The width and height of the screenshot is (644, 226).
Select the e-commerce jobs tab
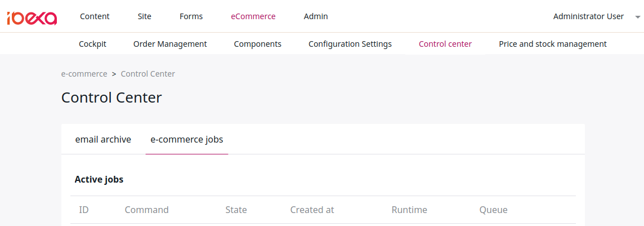pos(187,139)
